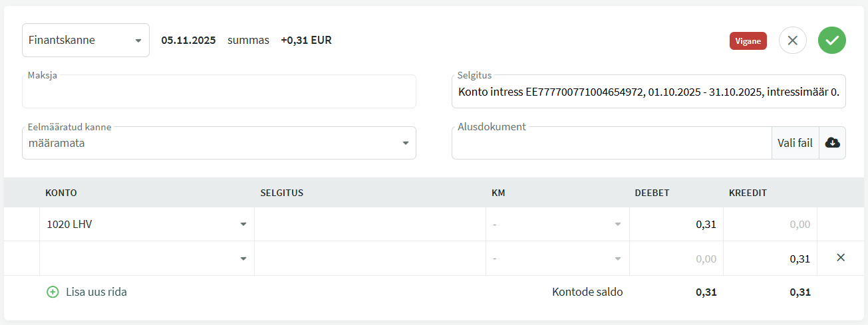Viewport: 868px width, 325px height.
Task: Confirm entry with green checkmark button
Action: coord(831,41)
